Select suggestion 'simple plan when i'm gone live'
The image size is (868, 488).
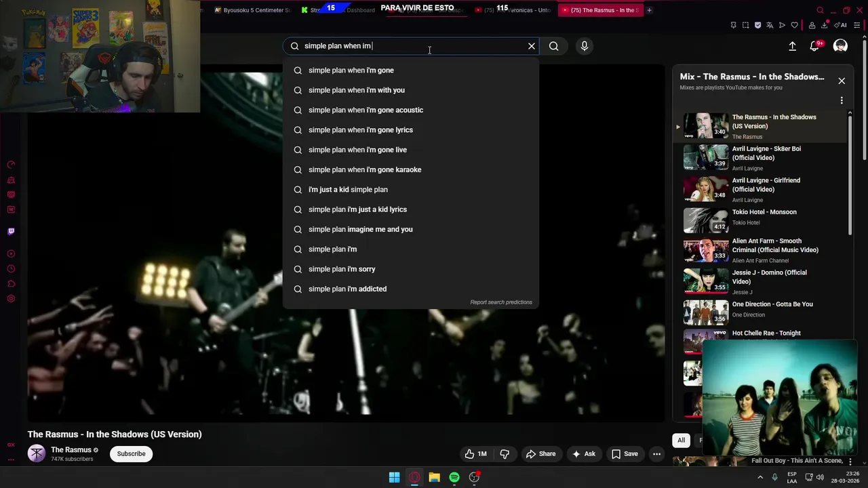pos(411,150)
